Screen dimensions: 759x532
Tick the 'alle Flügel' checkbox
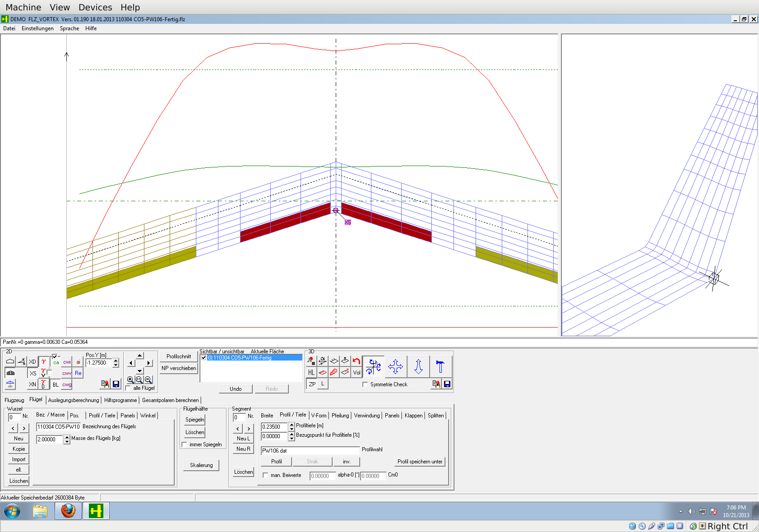click(128, 388)
